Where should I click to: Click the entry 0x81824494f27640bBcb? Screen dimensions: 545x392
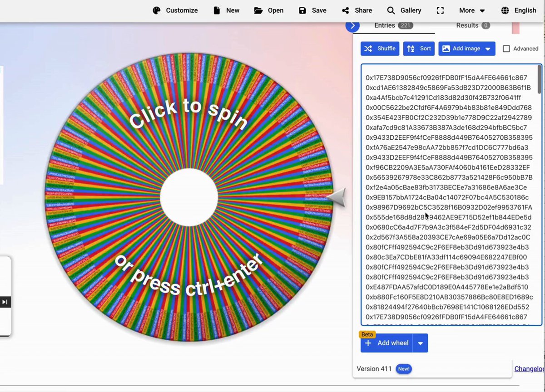(447, 307)
